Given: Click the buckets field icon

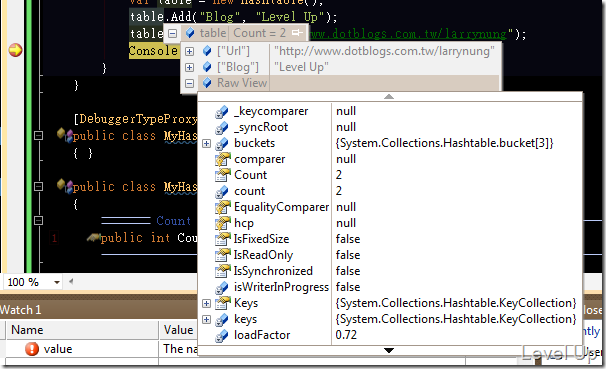Looking at the screenshot, I should 222,143.
